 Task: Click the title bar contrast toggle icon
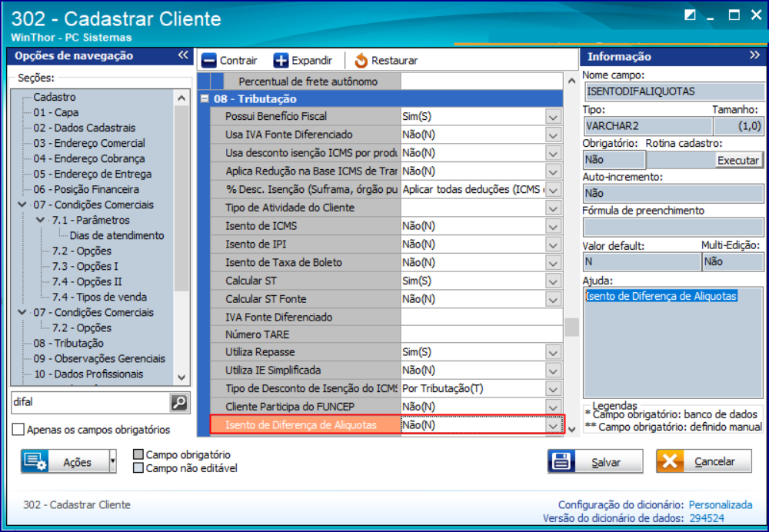pyautogui.click(x=690, y=15)
